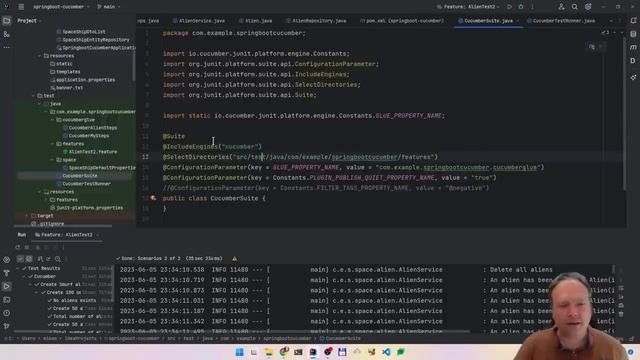Open CucumberAlienSteps in project tree
This screenshot has width=640, height=360.
93,128
